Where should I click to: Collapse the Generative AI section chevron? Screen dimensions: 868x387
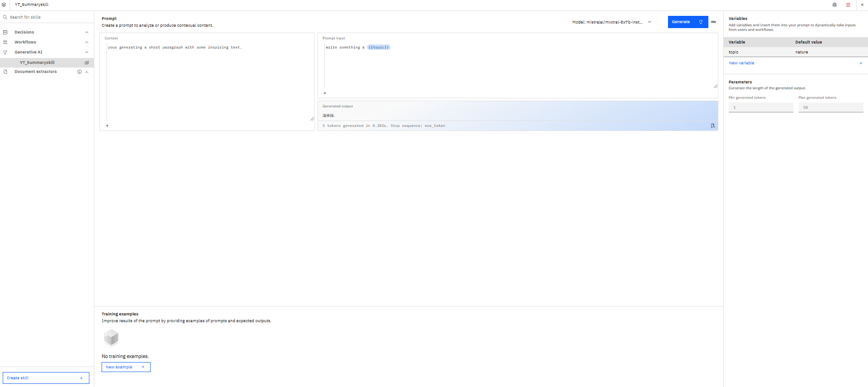point(87,52)
